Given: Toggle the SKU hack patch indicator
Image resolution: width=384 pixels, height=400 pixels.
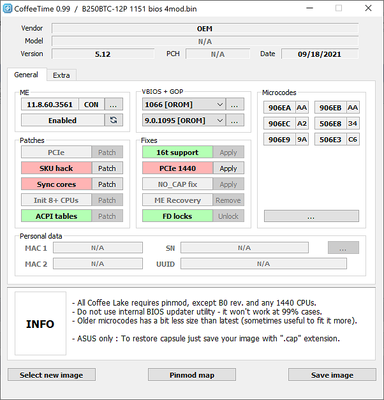Looking at the screenshot, I should pyautogui.click(x=56, y=168).
